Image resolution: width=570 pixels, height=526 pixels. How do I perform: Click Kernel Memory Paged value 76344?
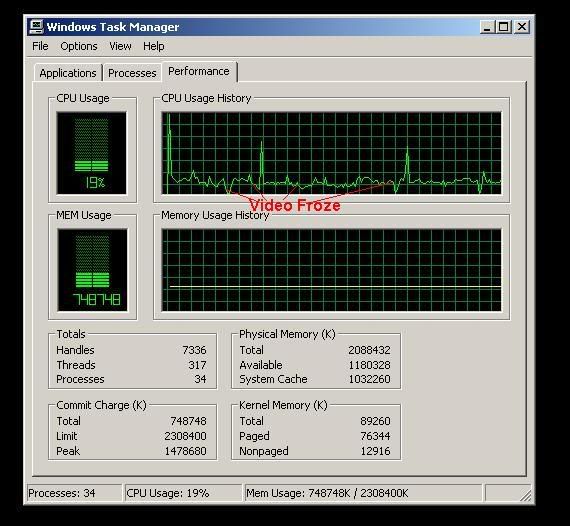pos(375,436)
